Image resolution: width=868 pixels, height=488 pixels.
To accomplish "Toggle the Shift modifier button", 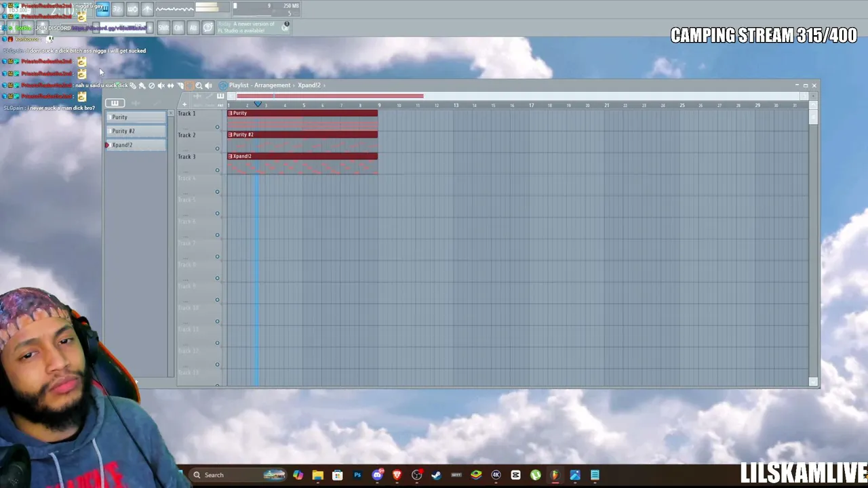I will point(163,27).
